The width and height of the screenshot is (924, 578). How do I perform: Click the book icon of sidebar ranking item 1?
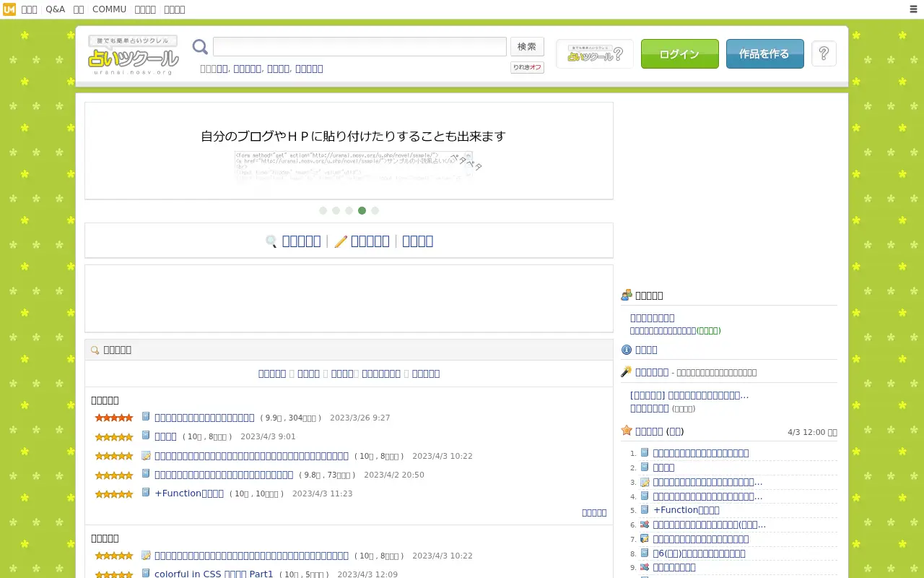click(x=645, y=453)
